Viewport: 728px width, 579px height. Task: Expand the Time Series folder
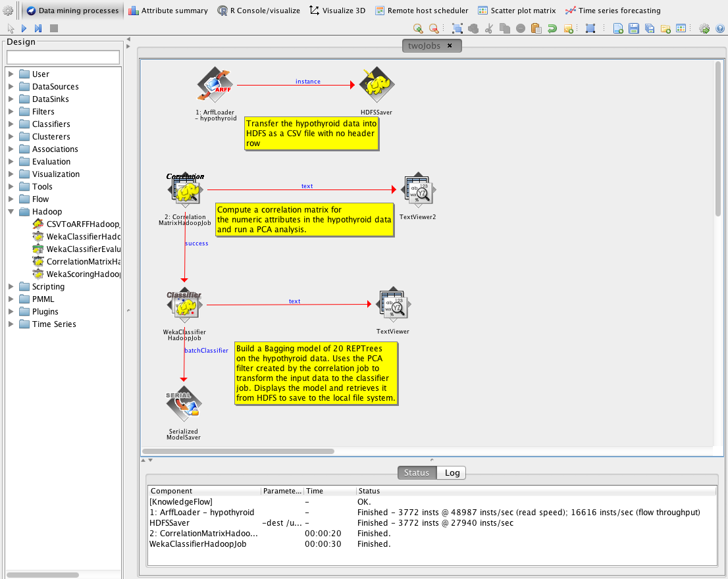coord(11,324)
